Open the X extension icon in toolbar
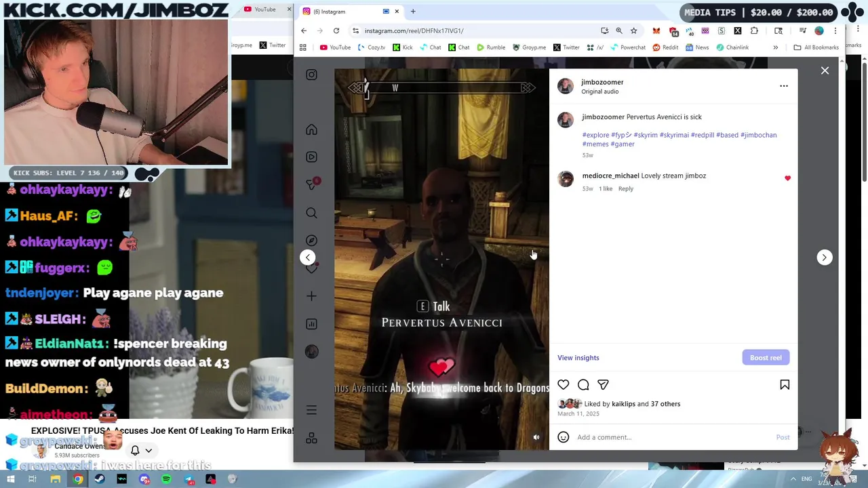The width and height of the screenshot is (868, 488). coord(738,30)
